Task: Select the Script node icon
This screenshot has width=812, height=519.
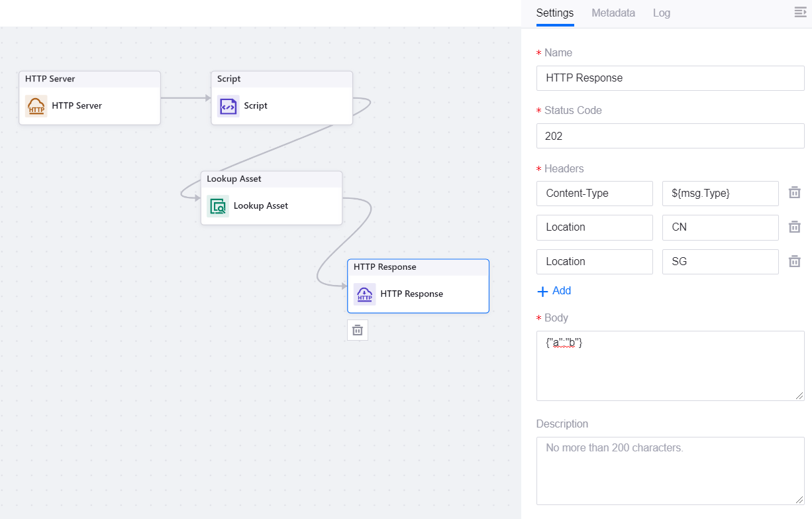Action: (228, 106)
